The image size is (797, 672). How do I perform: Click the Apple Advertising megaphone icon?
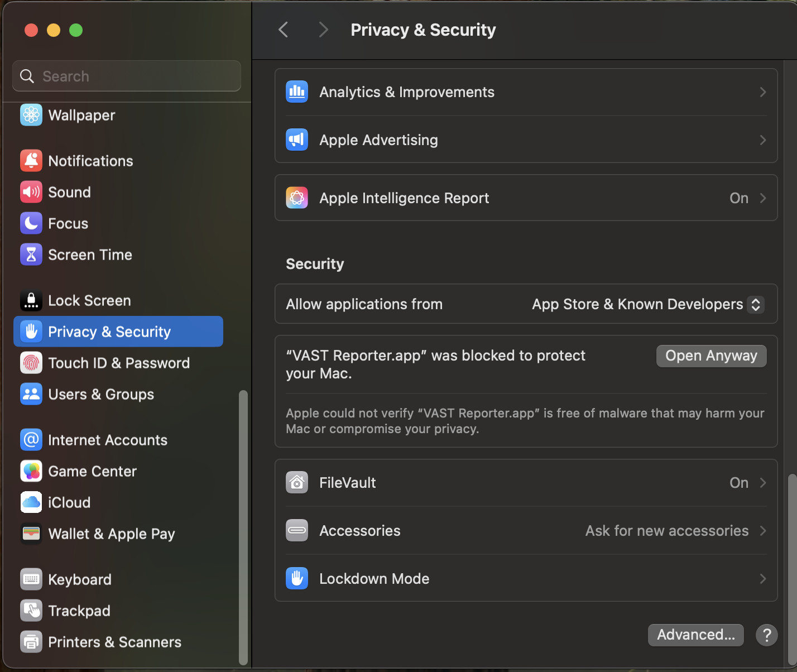[297, 140]
